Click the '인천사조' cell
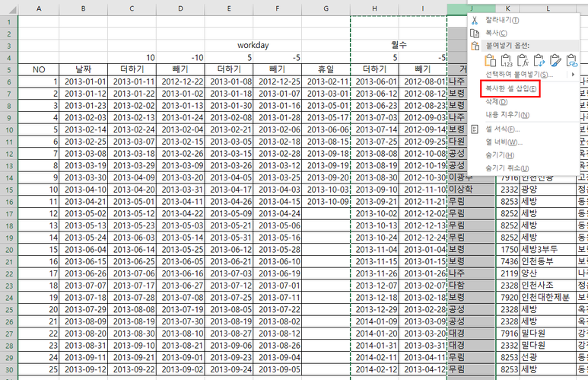The image size is (588, 380). click(548, 286)
